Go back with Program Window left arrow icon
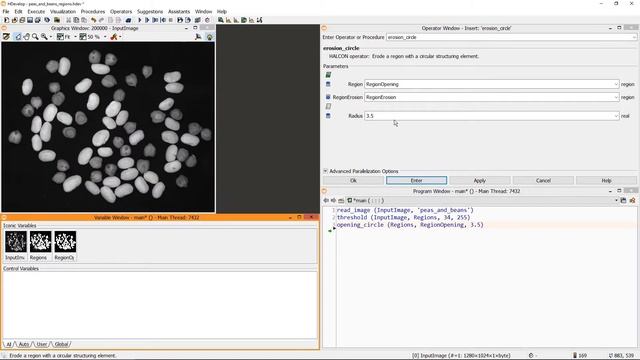 (326, 200)
